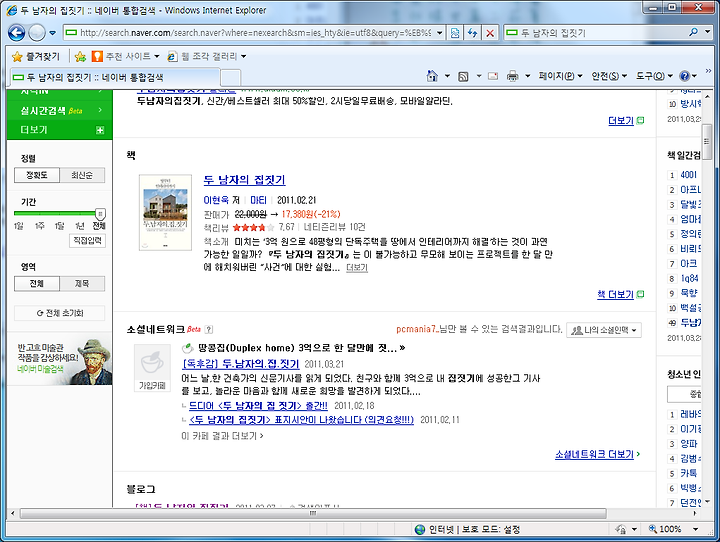Viewport: 720px width, 542px height.
Task: Open the 안전(S) menu
Action: pos(608,76)
